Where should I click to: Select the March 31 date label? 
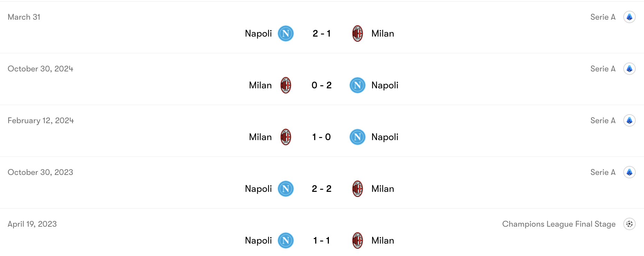tap(24, 17)
